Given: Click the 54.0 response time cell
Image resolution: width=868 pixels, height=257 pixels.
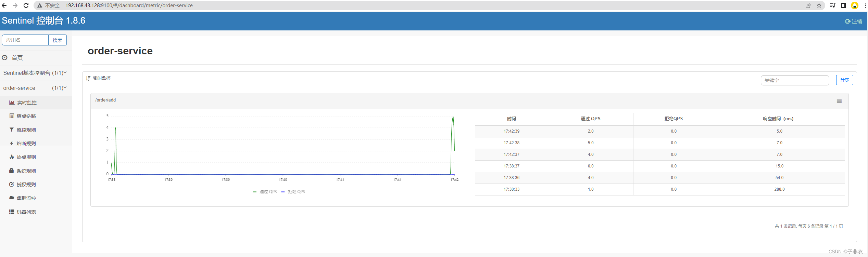Looking at the screenshot, I should tap(779, 178).
